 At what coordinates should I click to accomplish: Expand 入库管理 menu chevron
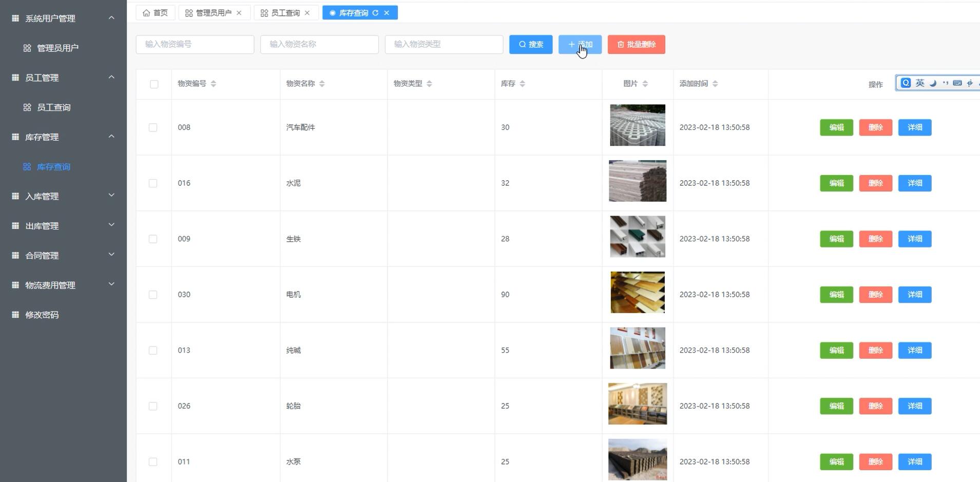tap(111, 196)
